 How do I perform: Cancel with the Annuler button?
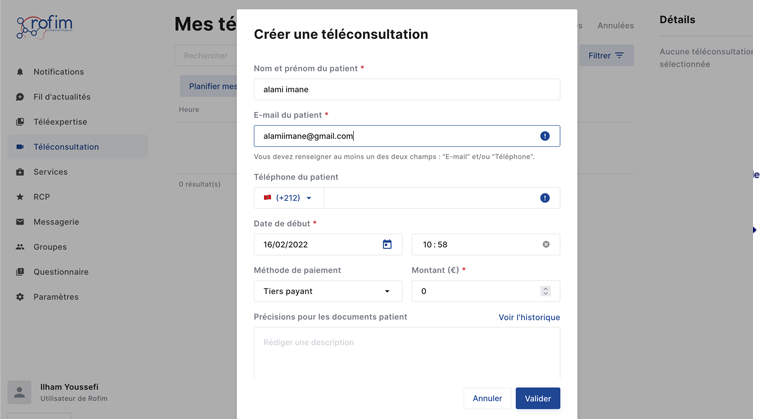point(487,398)
